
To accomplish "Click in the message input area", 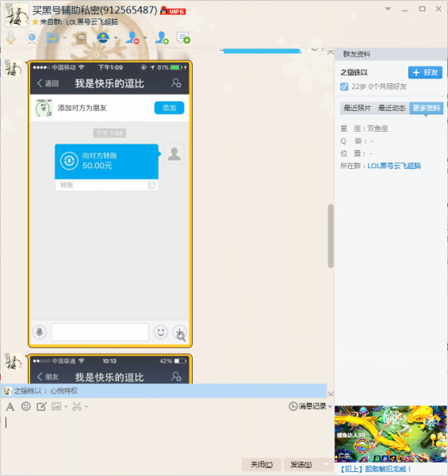I will (167, 434).
